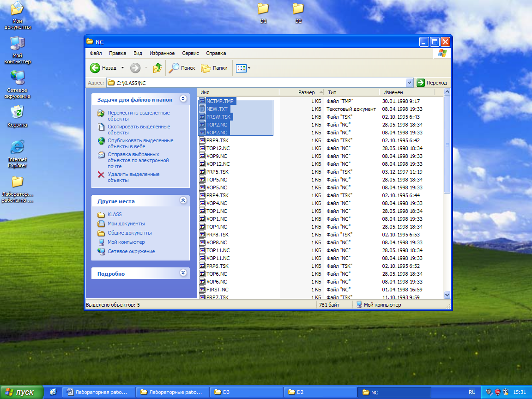
Task: Select the NCTMP.TMP file
Action: 217,101
